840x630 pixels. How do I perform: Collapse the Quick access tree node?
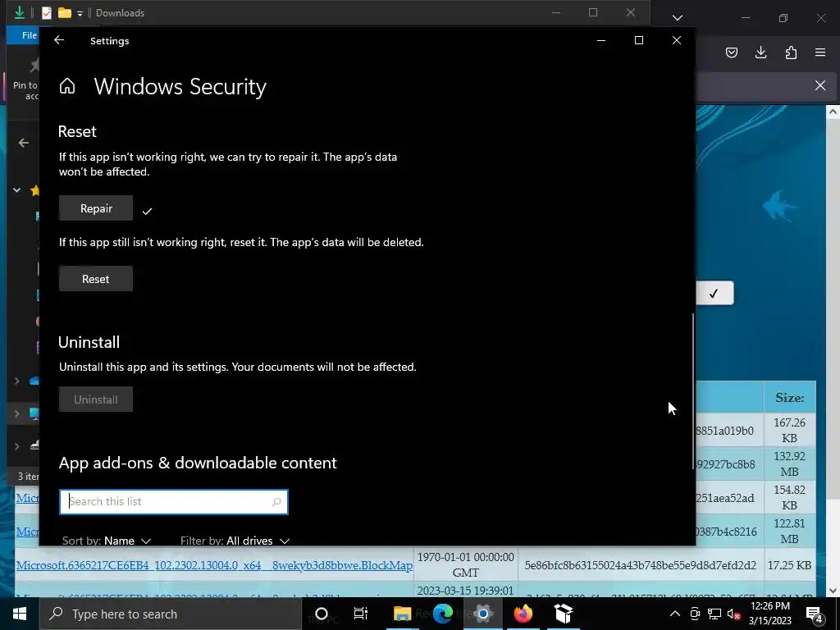(17, 189)
